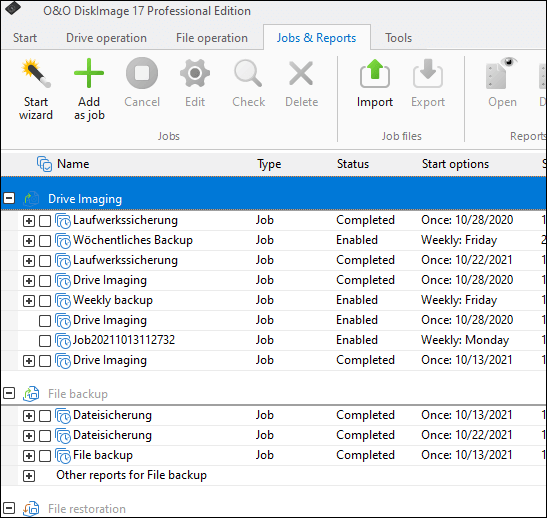
Task: Click Once: 10/22/2021 cell of Laufwerkssicherung
Action: (x=466, y=260)
